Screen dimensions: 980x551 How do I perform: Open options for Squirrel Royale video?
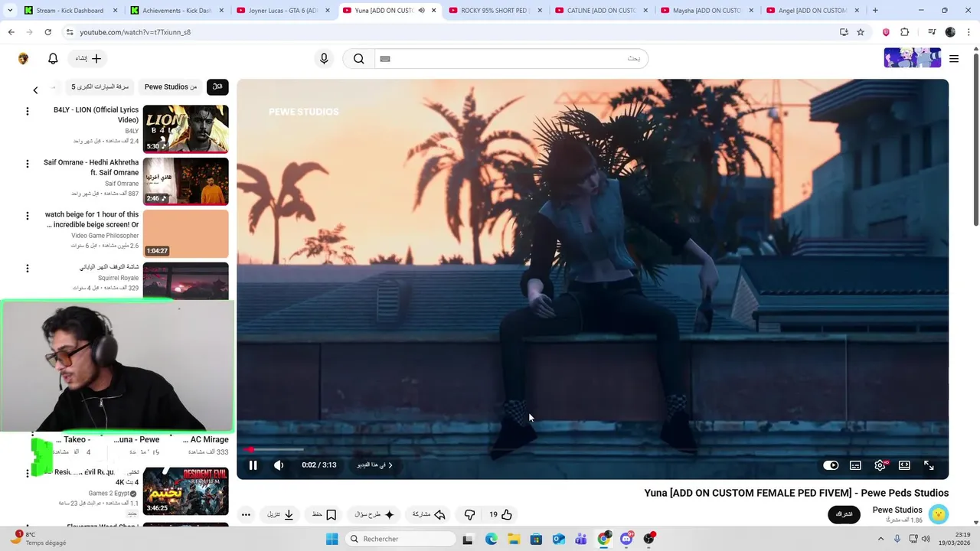(28, 269)
